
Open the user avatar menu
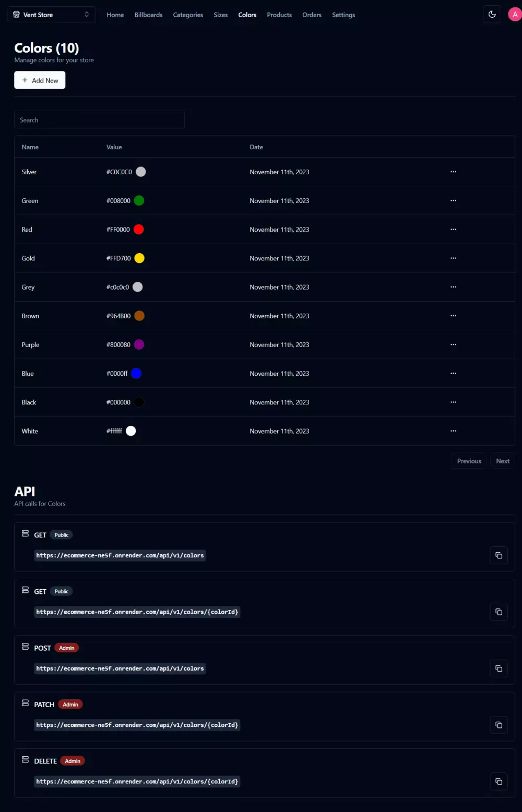click(515, 15)
